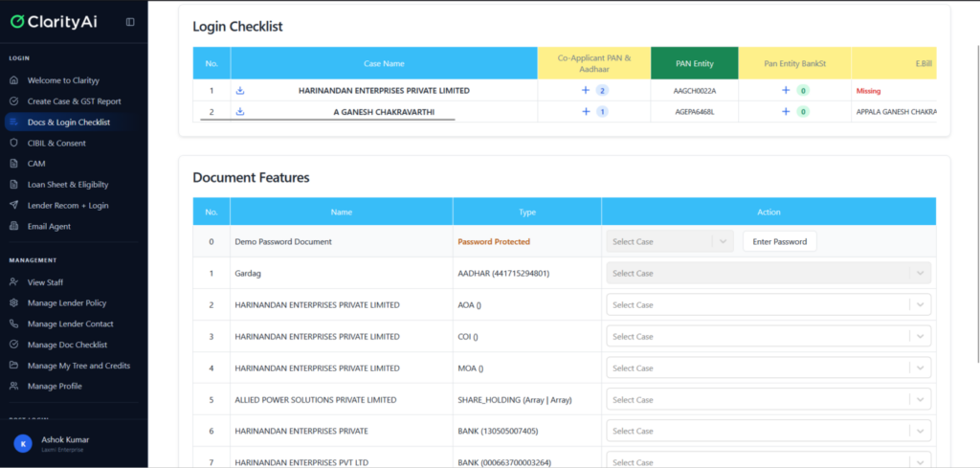Screen dimensions: 980x468
Task: Open Manage Lender Policy menu item
Action: (x=66, y=302)
